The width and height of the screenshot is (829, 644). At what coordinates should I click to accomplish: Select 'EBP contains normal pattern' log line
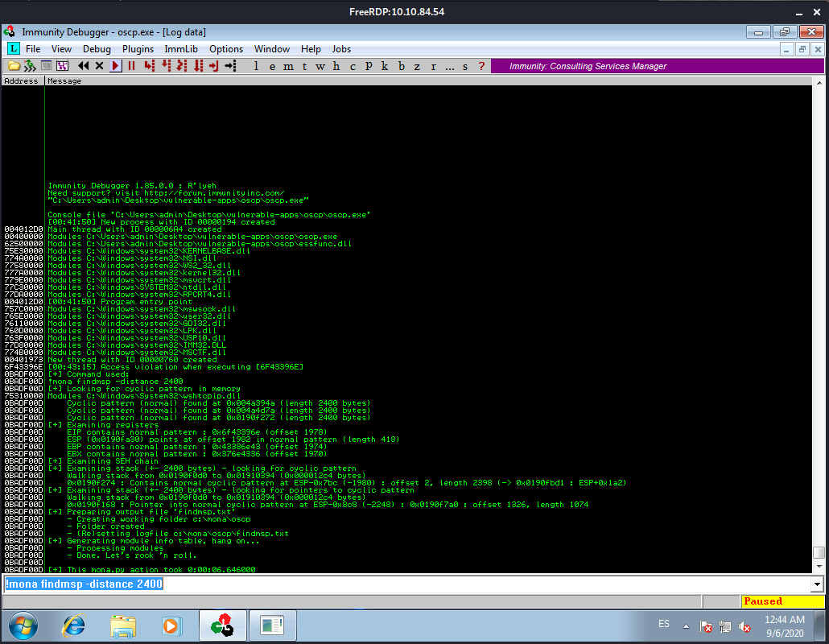(x=196, y=447)
